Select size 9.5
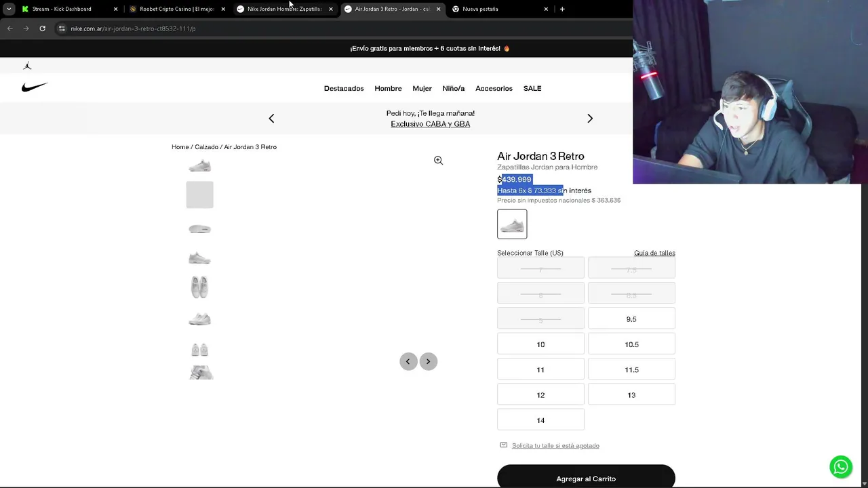The height and width of the screenshot is (488, 868). coord(631,319)
